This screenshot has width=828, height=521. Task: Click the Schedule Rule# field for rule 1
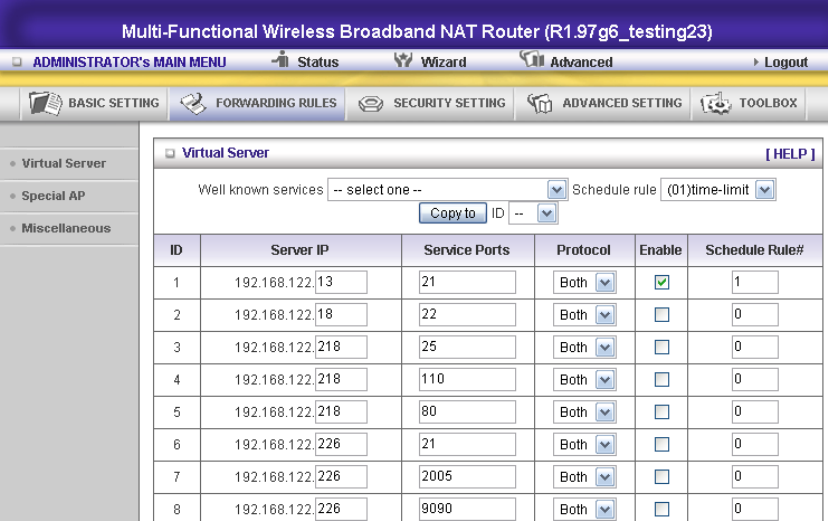click(x=755, y=282)
